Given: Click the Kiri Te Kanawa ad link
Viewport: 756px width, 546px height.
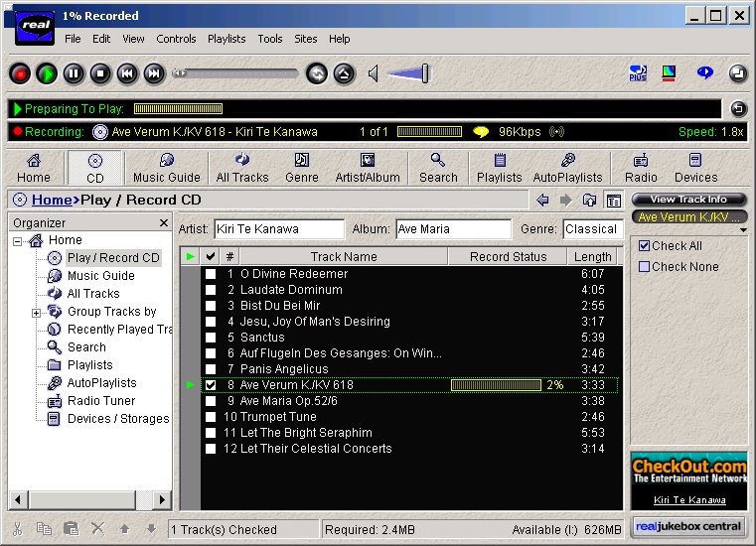Looking at the screenshot, I should pos(688,500).
